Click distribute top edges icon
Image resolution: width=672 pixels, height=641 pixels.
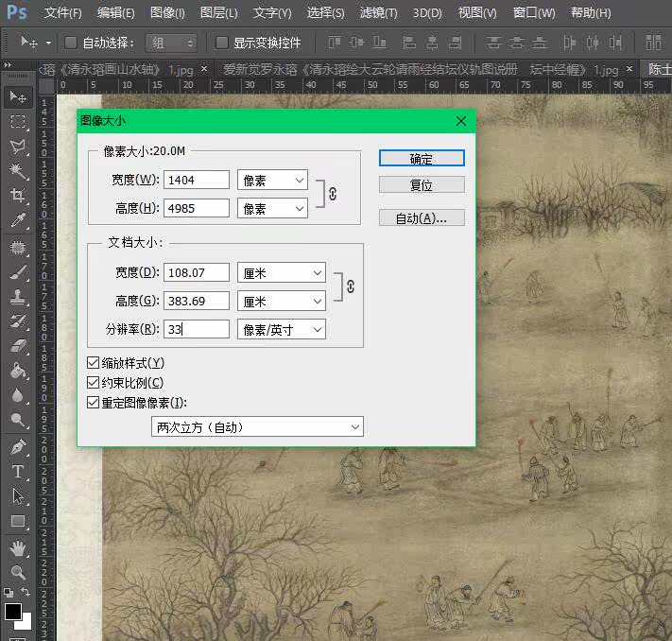pos(493,43)
